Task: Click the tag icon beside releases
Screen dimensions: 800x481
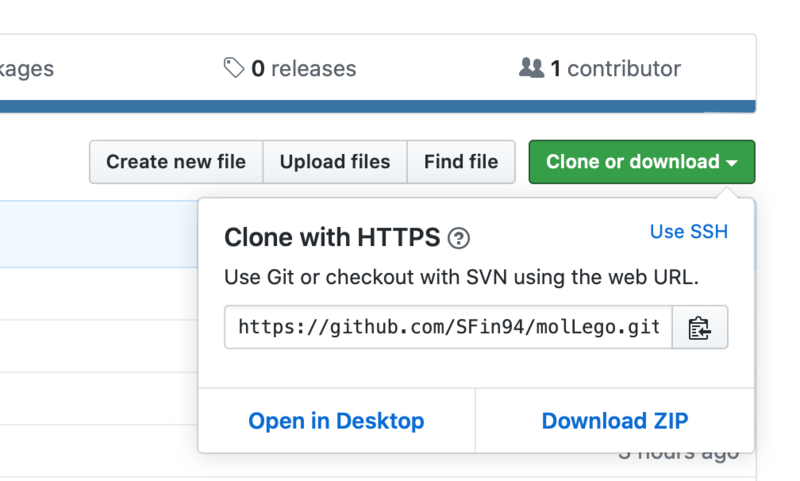Action: (x=234, y=68)
